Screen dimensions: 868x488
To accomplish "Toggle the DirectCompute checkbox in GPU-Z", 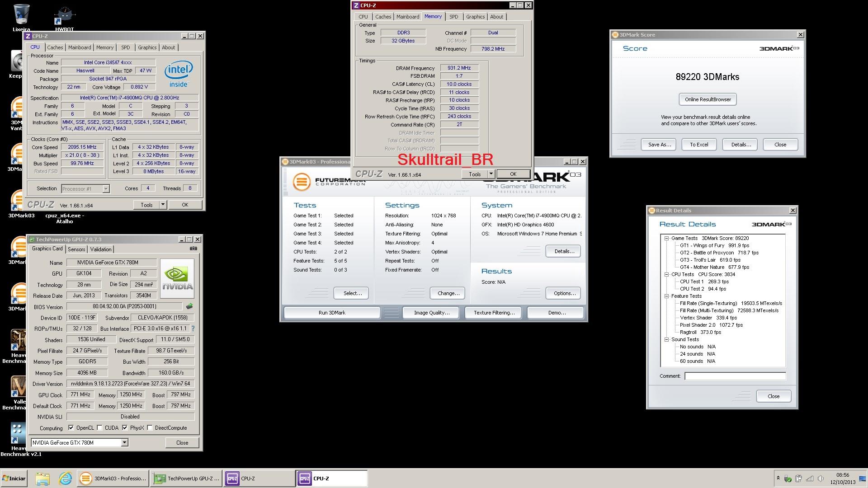I will [x=150, y=427].
